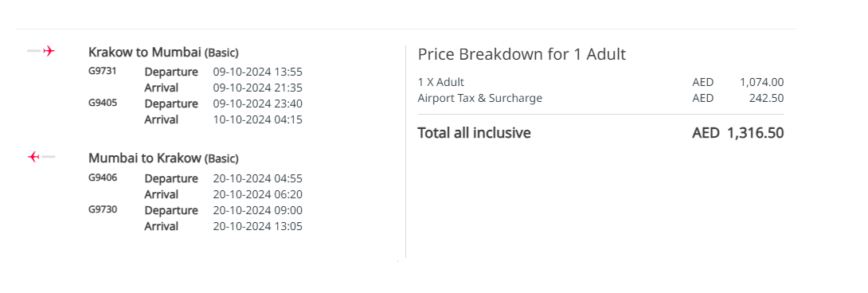The height and width of the screenshot is (293, 868).
Task: Select the Krakow to Mumbai heading
Action: (163, 53)
